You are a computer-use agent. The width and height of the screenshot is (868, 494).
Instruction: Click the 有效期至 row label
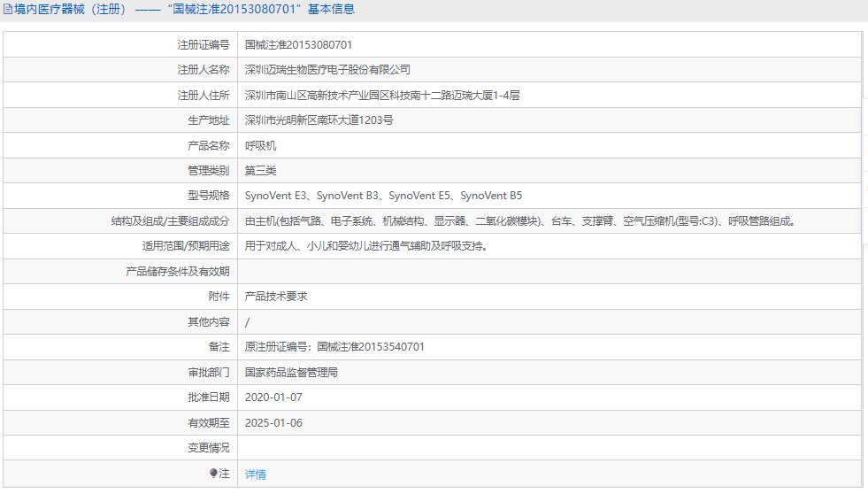coord(208,422)
